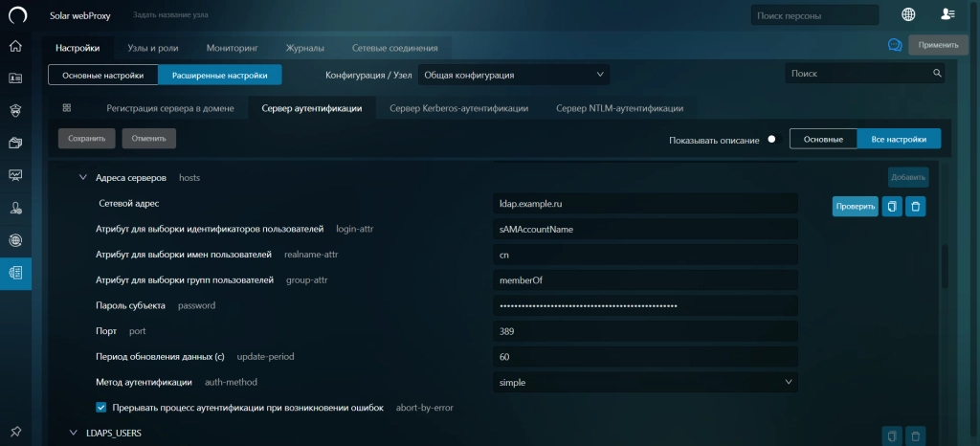Open the folders icon in the sidebar
This screenshot has width=980, height=446.
point(15,143)
